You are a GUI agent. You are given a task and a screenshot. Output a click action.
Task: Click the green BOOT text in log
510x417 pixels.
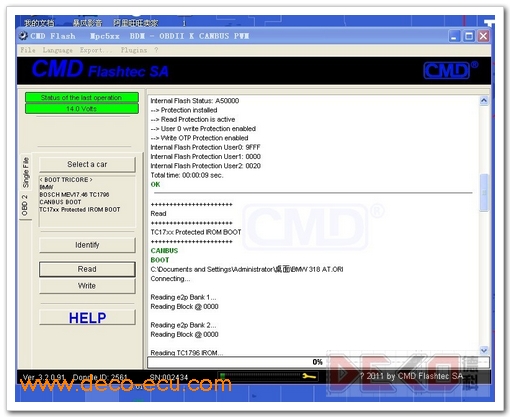(160, 260)
